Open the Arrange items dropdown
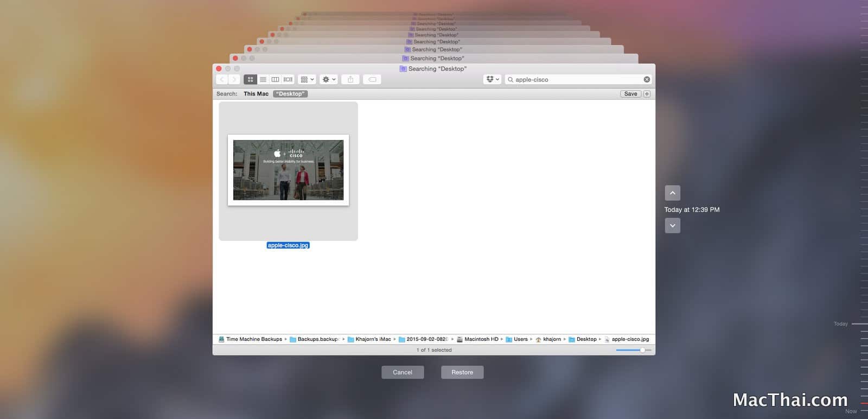The height and width of the screenshot is (419, 868). 307,79
